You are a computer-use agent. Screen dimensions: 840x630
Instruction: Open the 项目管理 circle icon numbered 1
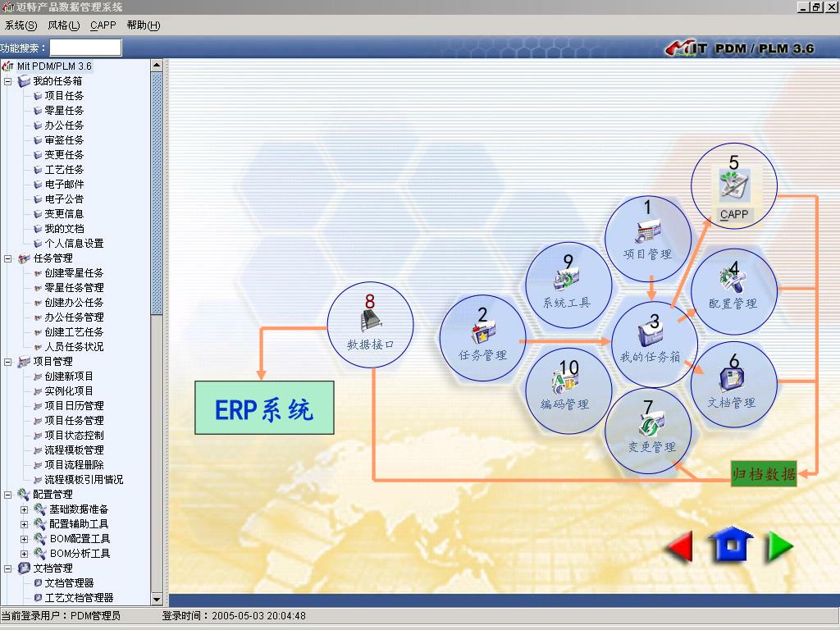point(648,239)
